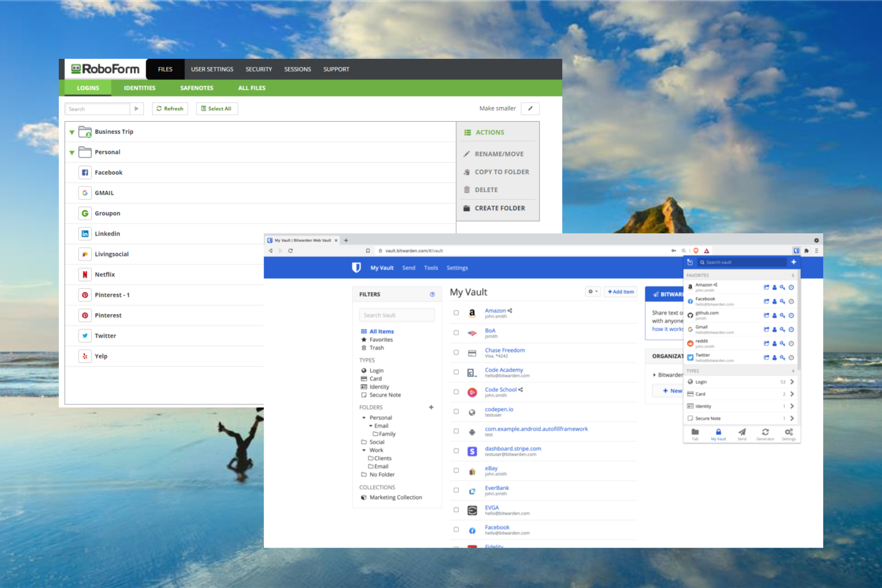Tick the BoA item checkbox
This screenshot has height=588, width=882.
coord(456,333)
